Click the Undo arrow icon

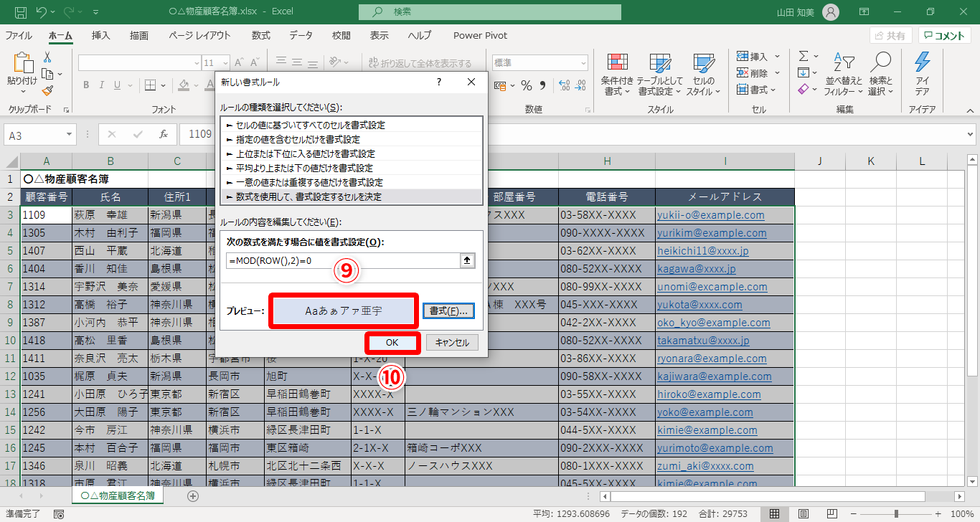pos(41,12)
